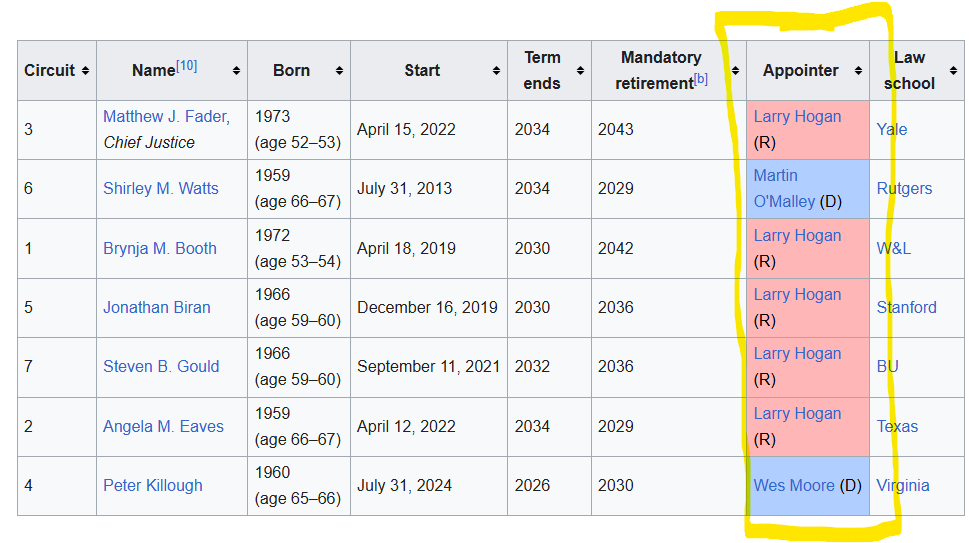Select the Appointer header text
Image resolution: width=969 pixels, height=543 pixels.
tap(800, 71)
